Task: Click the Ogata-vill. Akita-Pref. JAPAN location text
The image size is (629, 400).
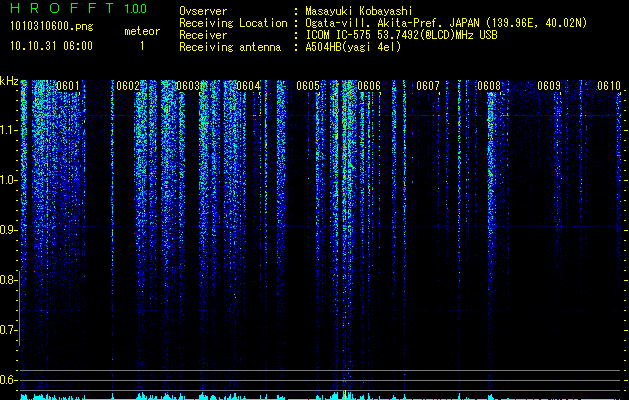Action: (x=446, y=23)
